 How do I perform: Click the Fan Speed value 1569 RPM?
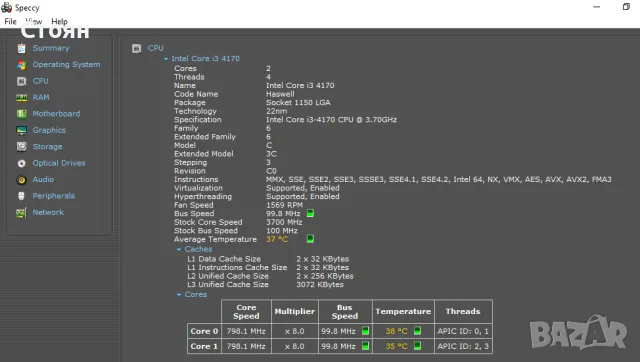click(284, 205)
